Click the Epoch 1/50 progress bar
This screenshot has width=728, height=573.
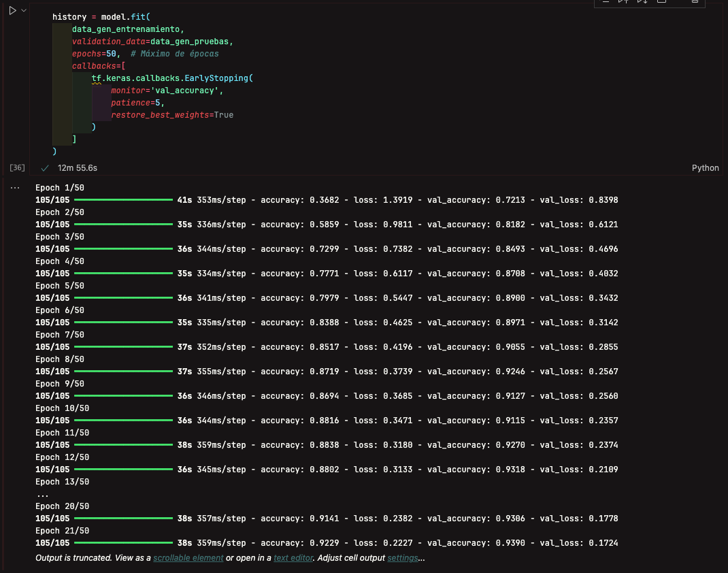(x=124, y=199)
